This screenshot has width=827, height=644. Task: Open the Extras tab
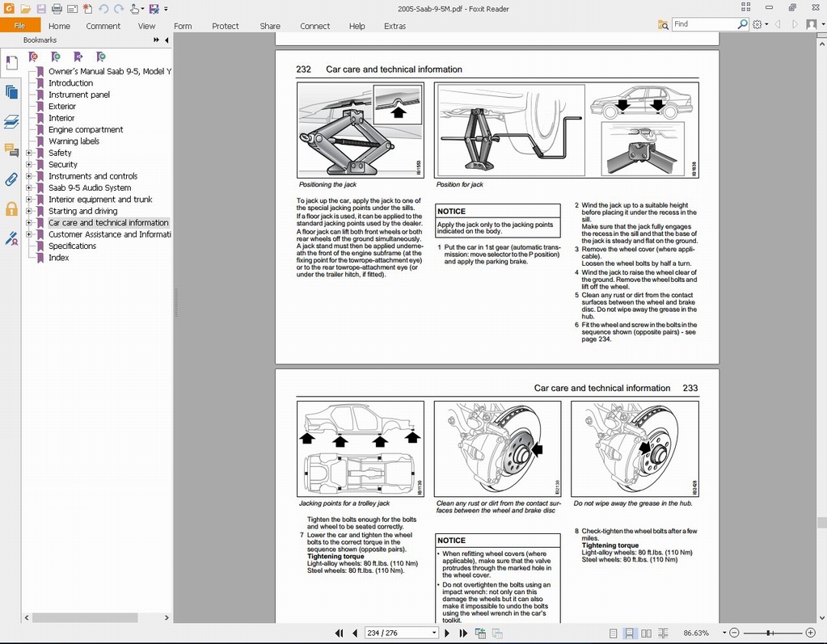pyautogui.click(x=395, y=26)
